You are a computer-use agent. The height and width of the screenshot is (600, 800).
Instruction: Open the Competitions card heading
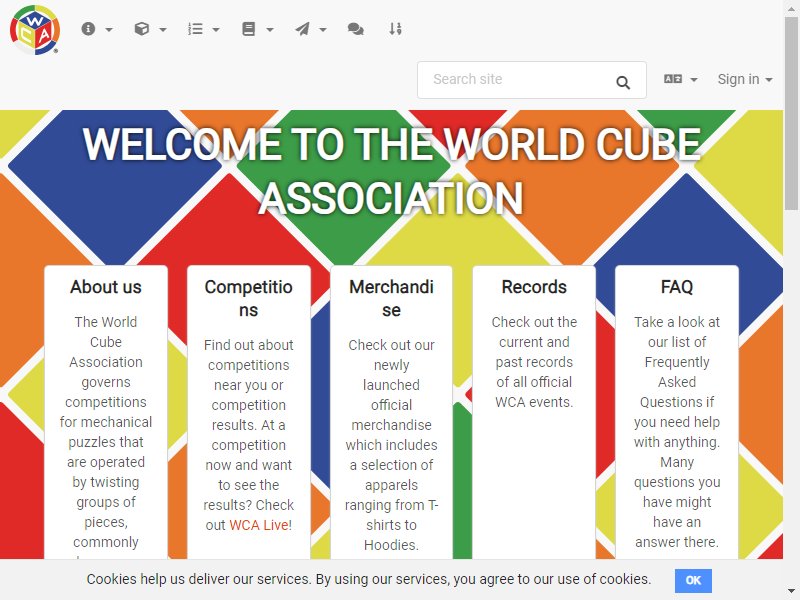248,298
